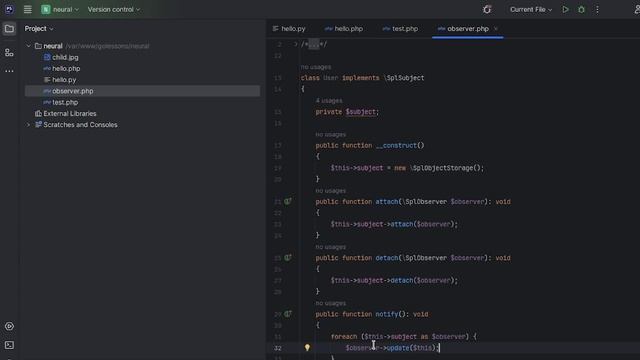Click the lightbulb quick-fix icon
This screenshot has width=640, height=360.
[x=307, y=347]
